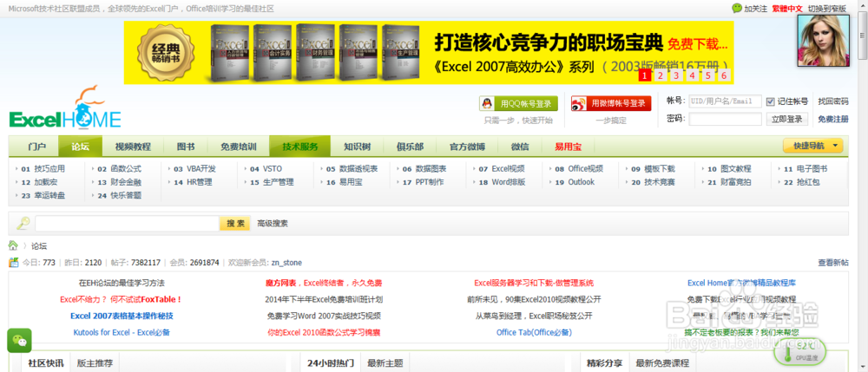The width and height of the screenshot is (868, 372).
Task: Switch to 最新主题 tab
Action: point(385,363)
